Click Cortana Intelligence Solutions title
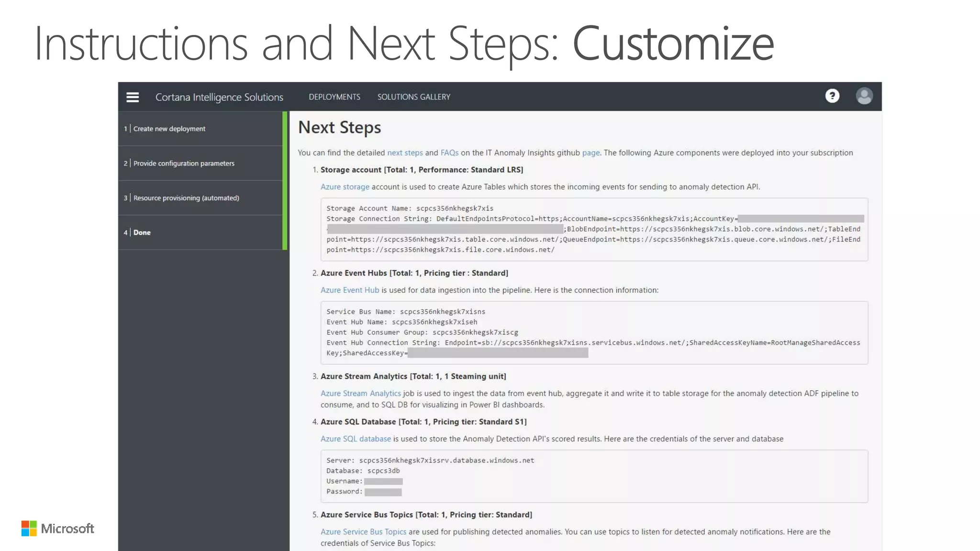Viewport: 980px width, 551px height. tap(219, 97)
